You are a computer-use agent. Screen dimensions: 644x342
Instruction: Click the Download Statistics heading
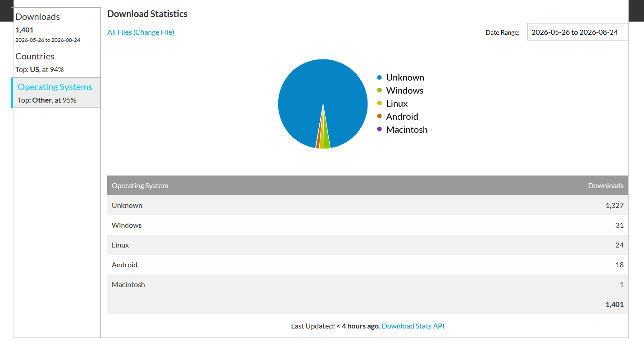click(147, 14)
